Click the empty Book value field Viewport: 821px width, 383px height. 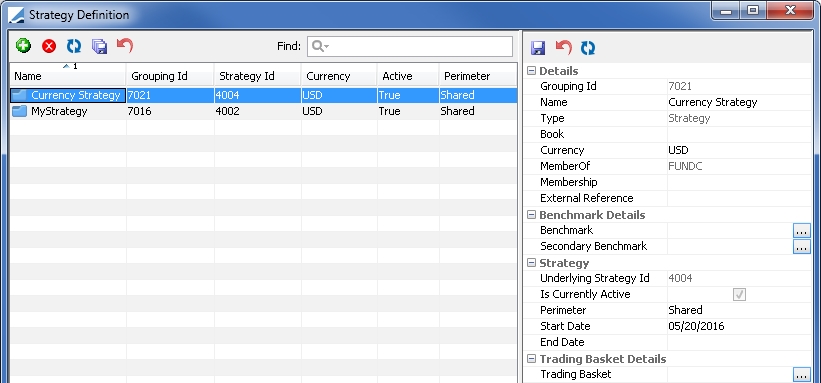[739, 134]
